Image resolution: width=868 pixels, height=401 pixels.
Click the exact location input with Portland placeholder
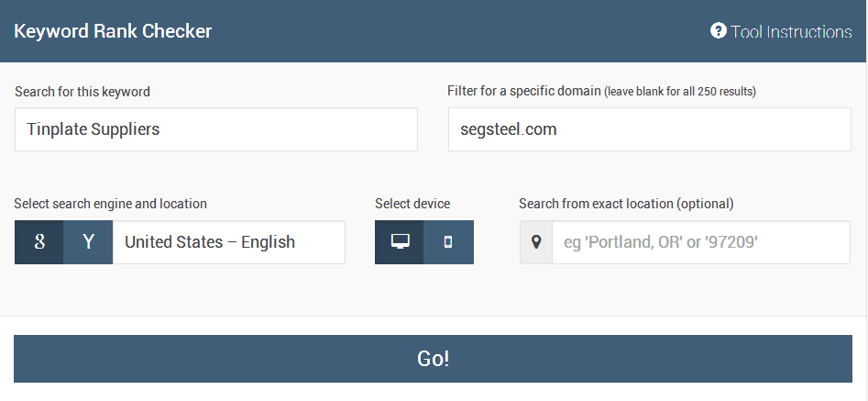(x=700, y=242)
